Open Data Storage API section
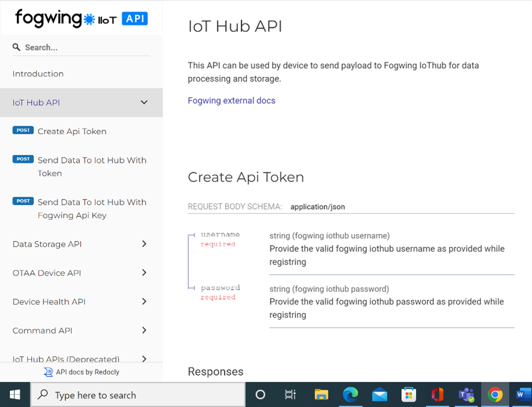532x407 pixels. [47, 244]
